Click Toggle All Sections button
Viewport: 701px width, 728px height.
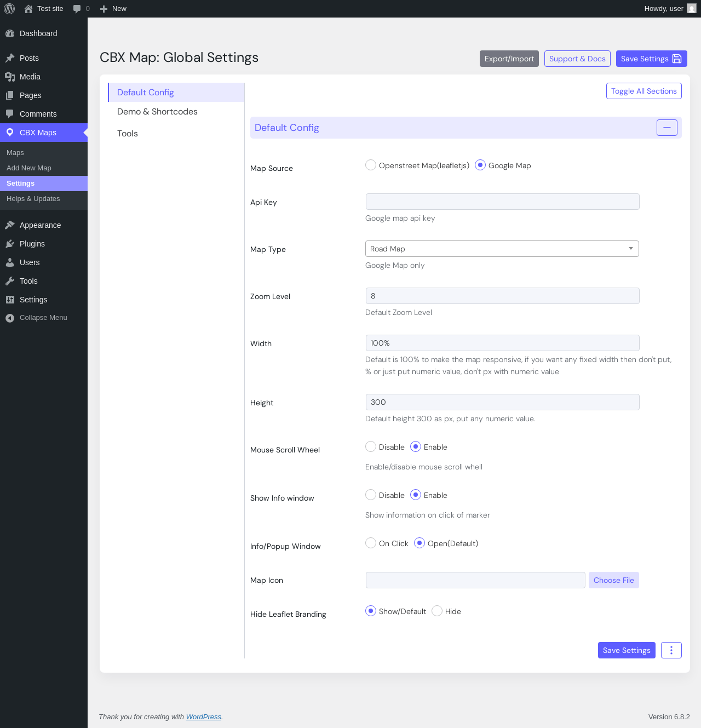click(x=644, y=91)
